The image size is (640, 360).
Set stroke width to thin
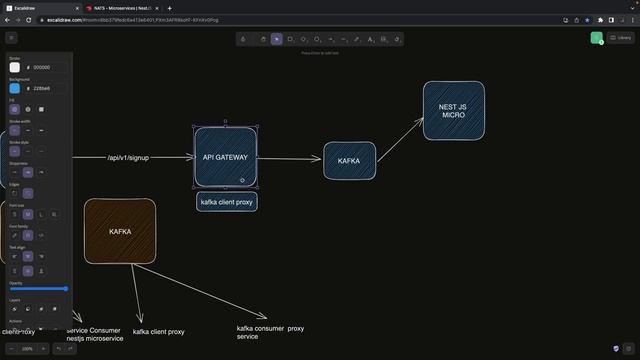point(15,130)
